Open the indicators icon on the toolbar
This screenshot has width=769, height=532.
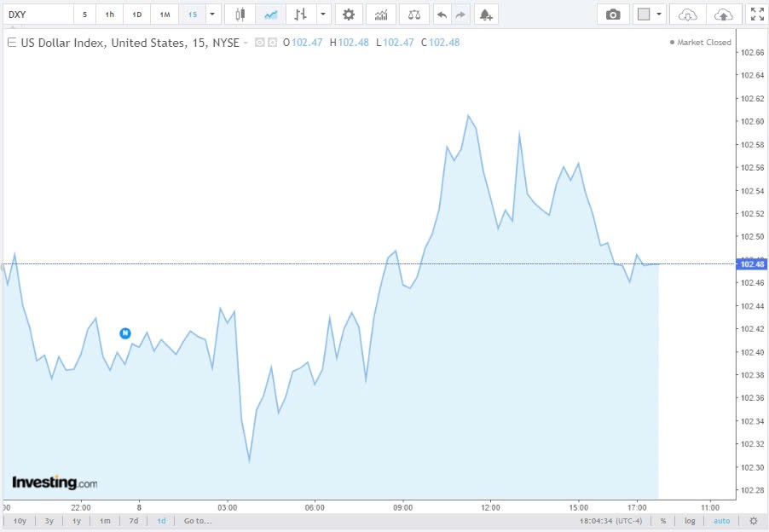[x=380, y=14]
